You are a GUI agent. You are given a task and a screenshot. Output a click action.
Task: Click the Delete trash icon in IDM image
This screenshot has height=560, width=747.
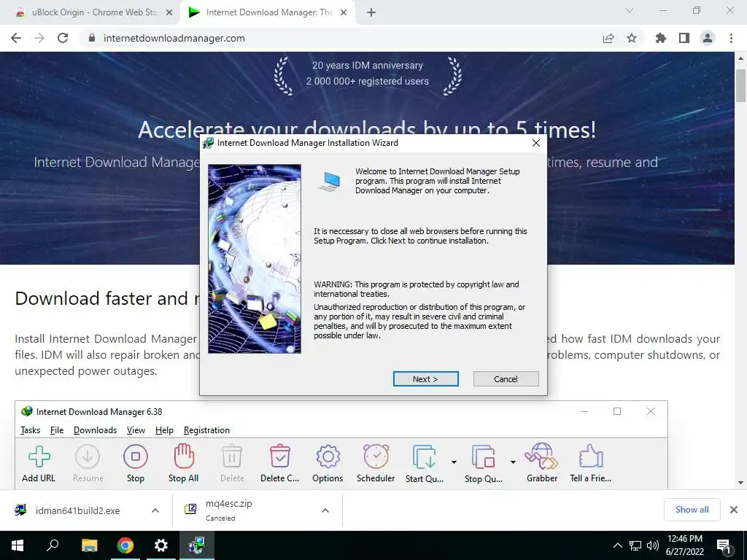[x=232, y=456]
